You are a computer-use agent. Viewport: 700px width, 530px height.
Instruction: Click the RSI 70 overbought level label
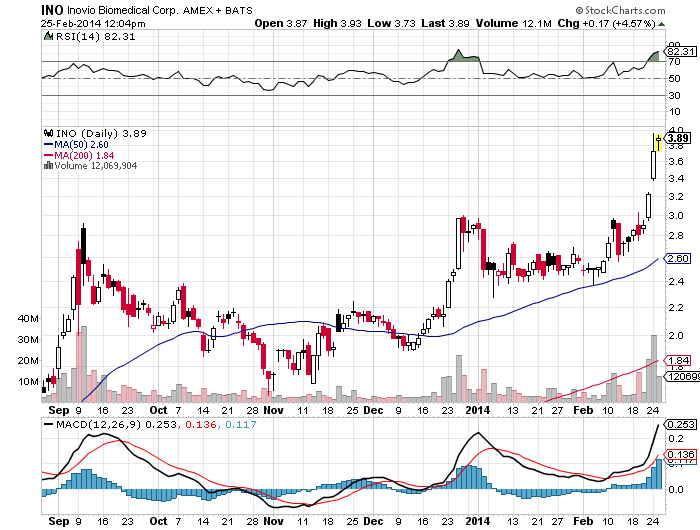tap(674, 62)
